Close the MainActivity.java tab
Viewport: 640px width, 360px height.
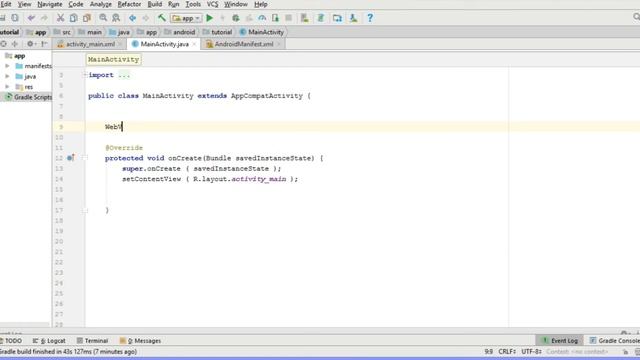pos(194,44)
